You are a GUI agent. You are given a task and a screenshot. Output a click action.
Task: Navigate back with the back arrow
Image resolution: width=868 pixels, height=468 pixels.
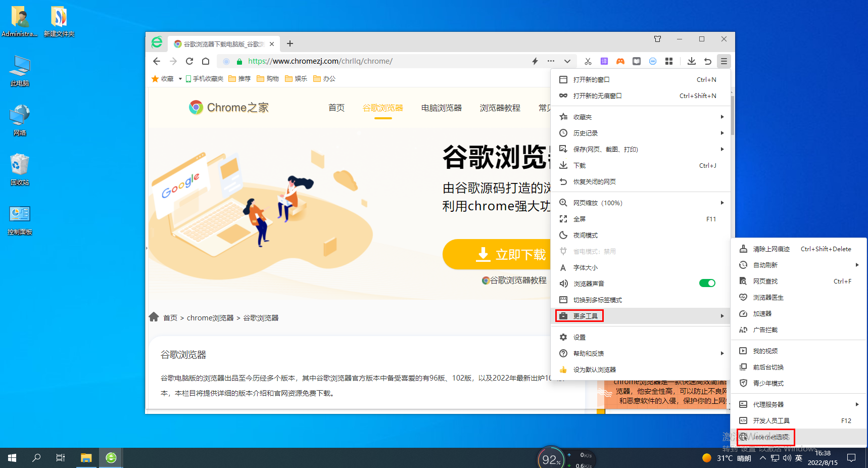click(157, 61)
